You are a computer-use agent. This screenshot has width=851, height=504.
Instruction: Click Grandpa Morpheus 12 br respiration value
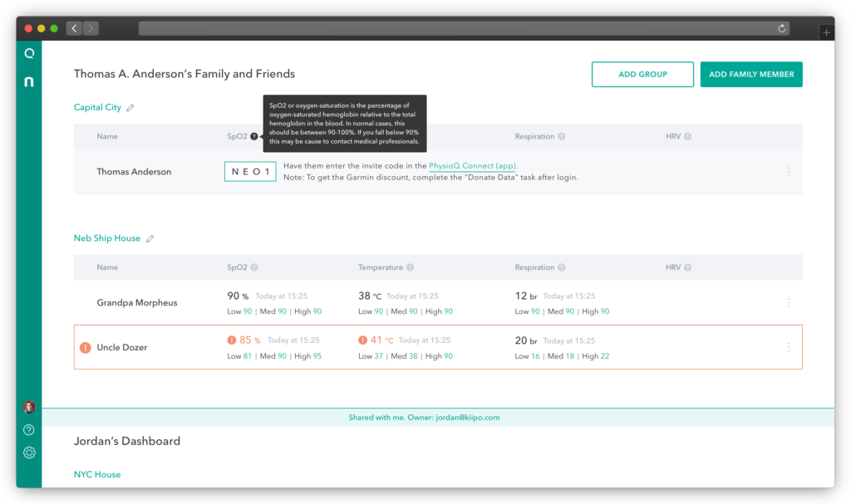tap(526, 296)
